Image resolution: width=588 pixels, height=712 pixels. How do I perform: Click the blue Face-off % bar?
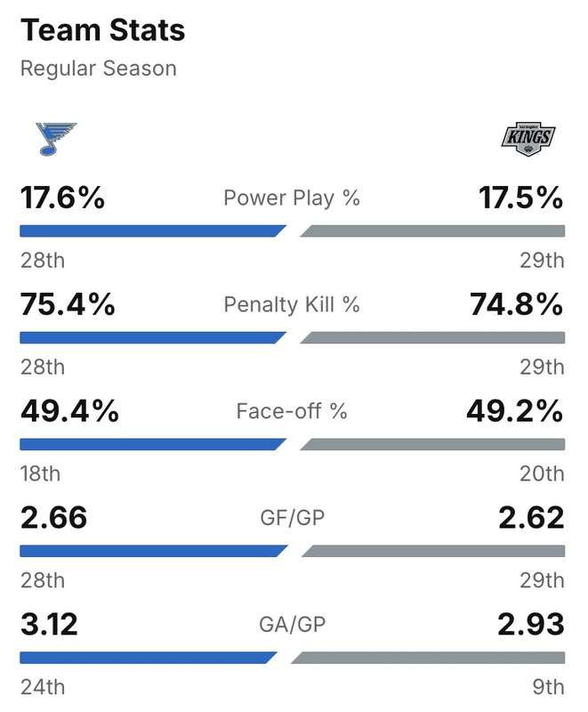(151, 444)
